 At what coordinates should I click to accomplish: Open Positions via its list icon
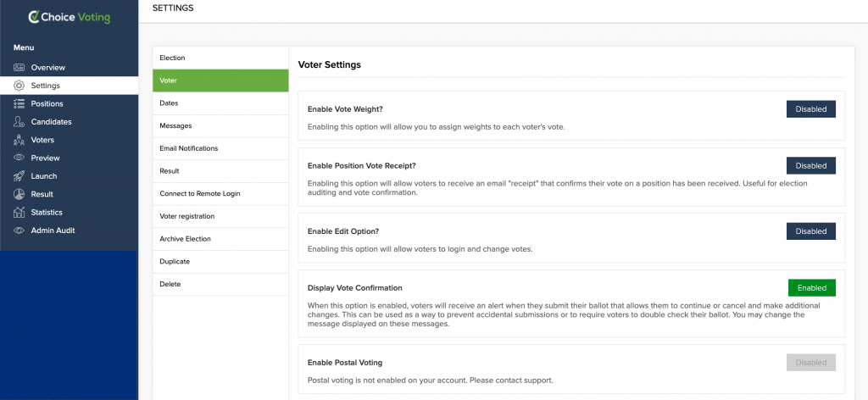tap(19, 103)
